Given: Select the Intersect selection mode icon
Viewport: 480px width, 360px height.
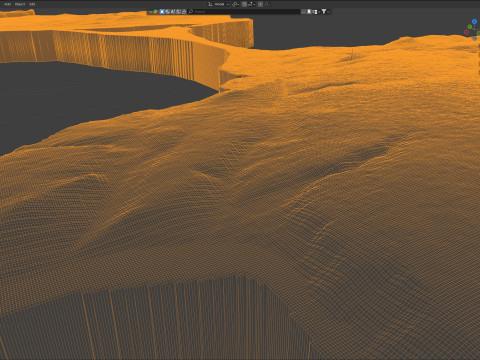Looking at the screenshot, I should [x=184, y=12].
